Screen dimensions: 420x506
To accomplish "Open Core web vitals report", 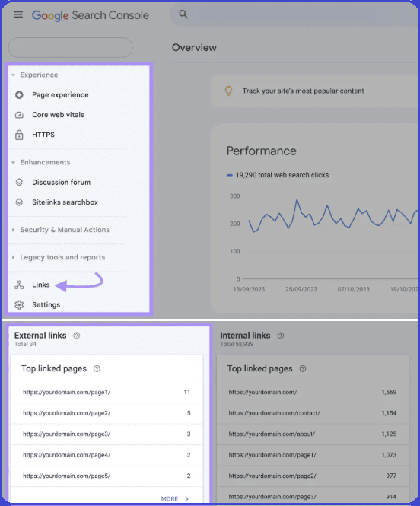I will (x=58, y=115).
